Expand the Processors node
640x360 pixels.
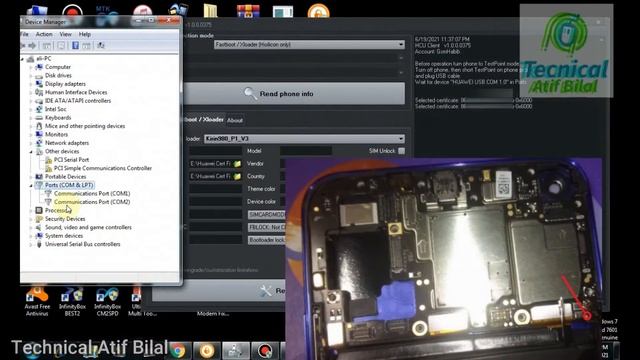click(31, 211)
